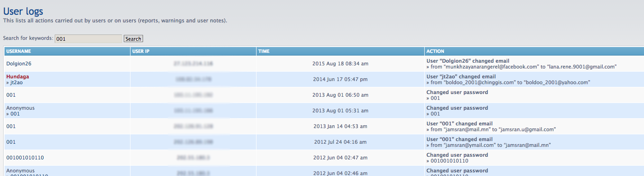Click the time 2013 Jan 14 04:53 am
This screenshot has width=644, height=176.
point(340,126)
